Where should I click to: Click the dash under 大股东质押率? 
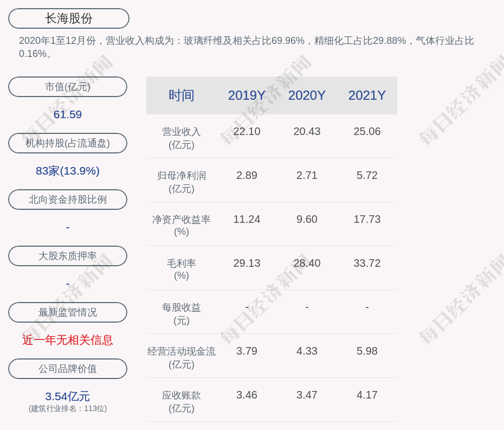coord(68,284)
